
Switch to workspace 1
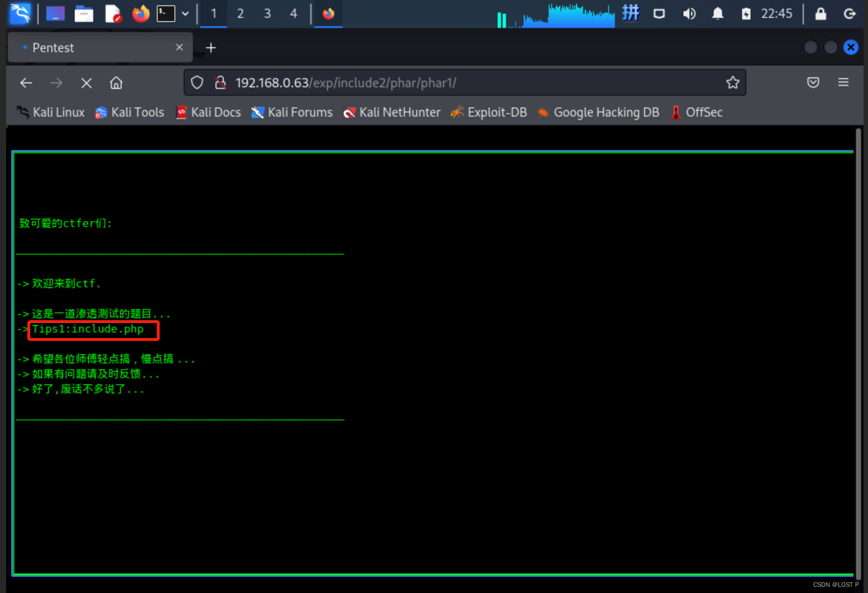pos(214,13)
